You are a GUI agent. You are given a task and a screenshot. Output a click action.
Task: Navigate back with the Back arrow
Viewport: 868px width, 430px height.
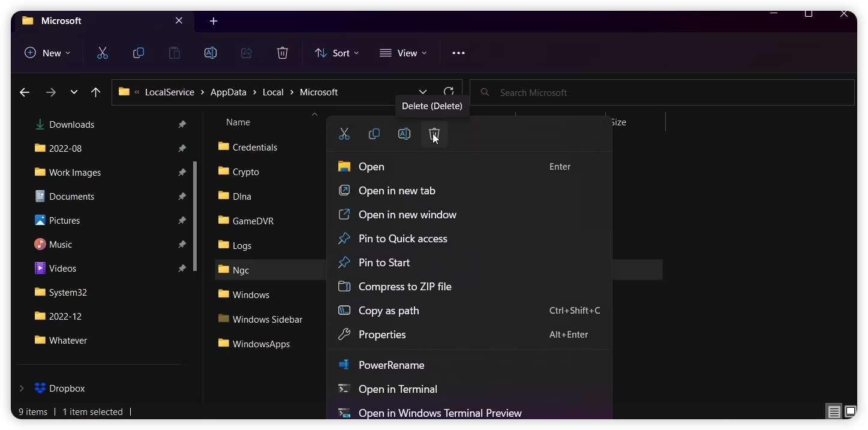pos(25,92)
